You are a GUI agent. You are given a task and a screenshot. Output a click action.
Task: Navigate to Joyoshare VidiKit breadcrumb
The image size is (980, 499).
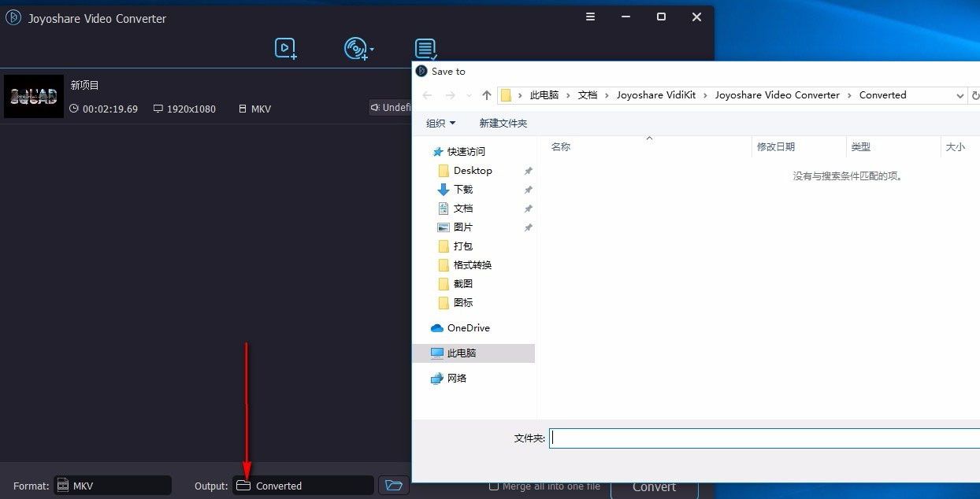click(656, 94)
